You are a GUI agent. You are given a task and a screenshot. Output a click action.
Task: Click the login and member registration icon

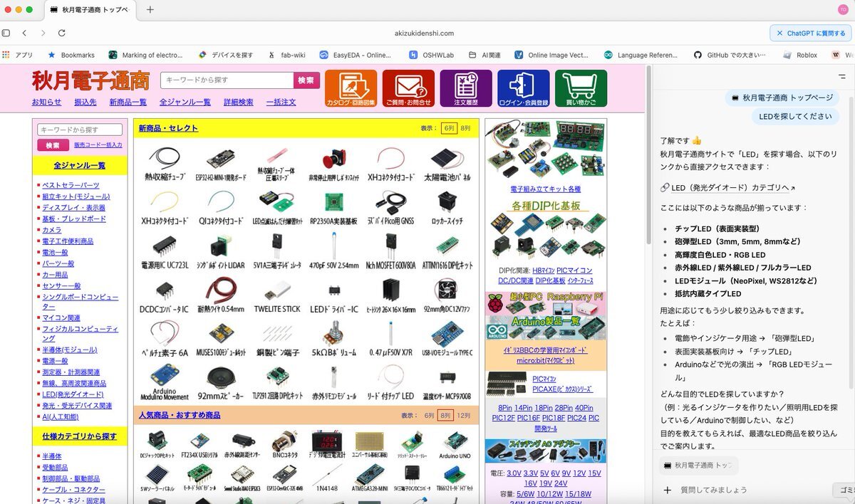point(524,88)
